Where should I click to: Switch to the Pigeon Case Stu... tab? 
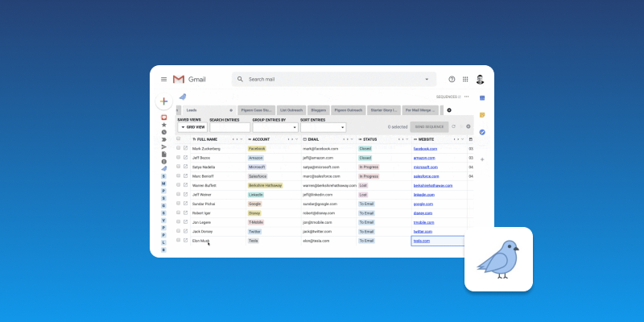(256, 110)
